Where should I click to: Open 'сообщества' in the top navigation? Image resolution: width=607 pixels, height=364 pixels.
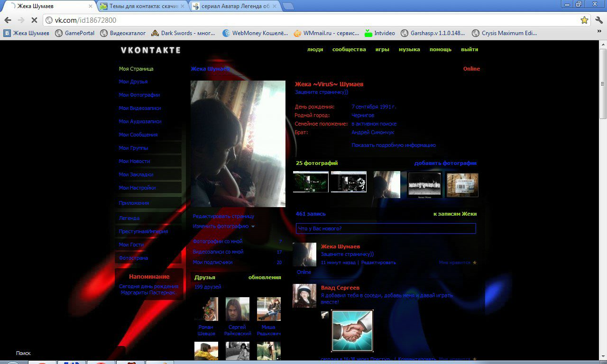pyautogui.click(x=349, y=49)
